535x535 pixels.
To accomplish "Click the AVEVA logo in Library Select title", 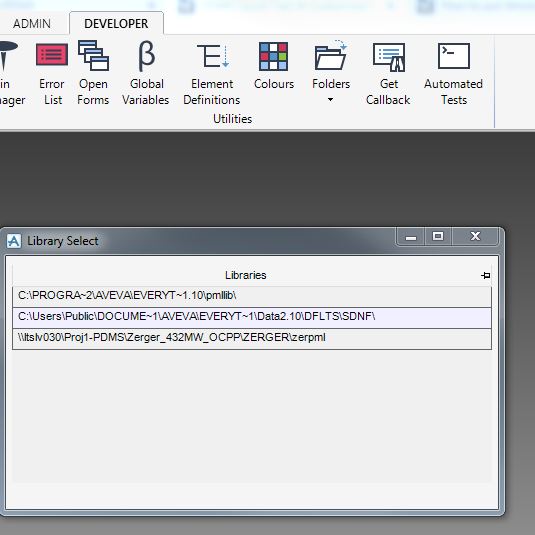I will pos(14,241).
